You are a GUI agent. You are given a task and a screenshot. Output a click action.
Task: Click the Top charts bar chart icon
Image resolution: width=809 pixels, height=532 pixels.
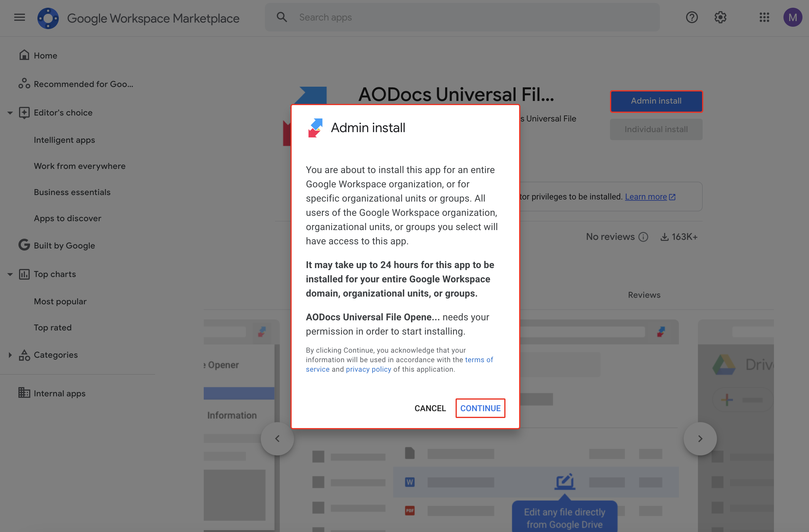coord(24,274)
